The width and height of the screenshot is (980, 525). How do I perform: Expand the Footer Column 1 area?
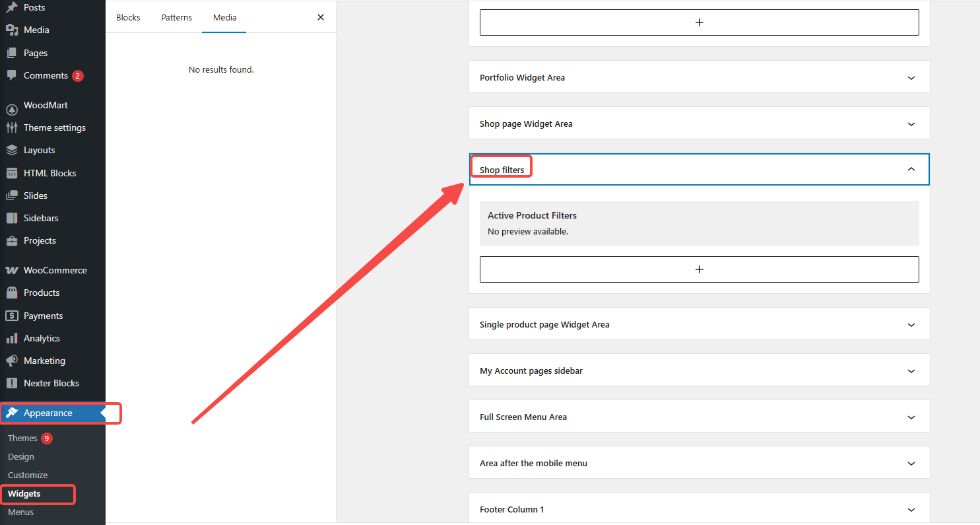[911, 510]
